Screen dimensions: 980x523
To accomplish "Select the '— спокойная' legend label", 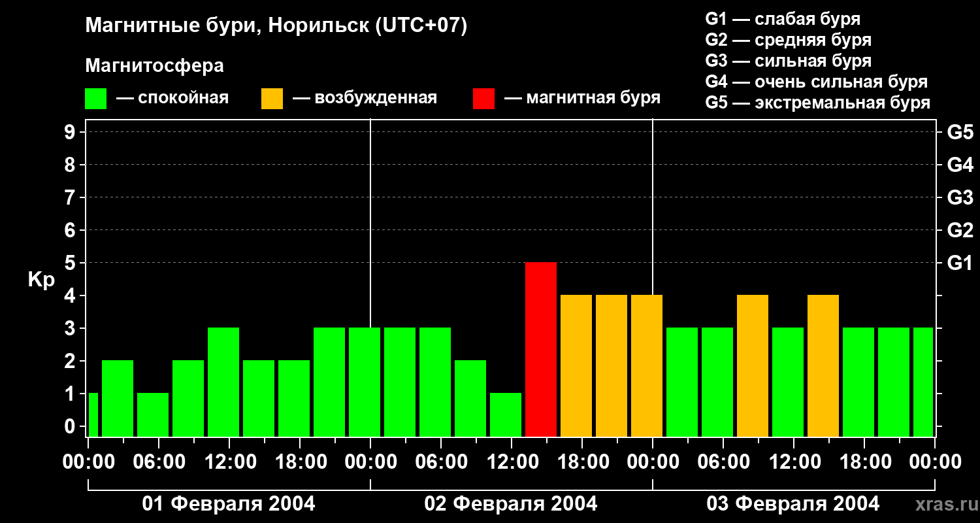I will click(172, 98).
